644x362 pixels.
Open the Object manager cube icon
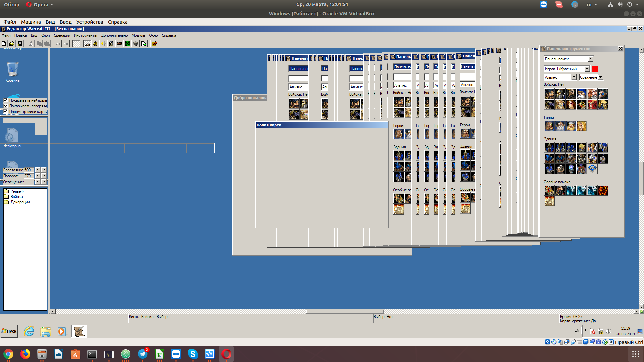pyautogui.click(x=136, y=44)
